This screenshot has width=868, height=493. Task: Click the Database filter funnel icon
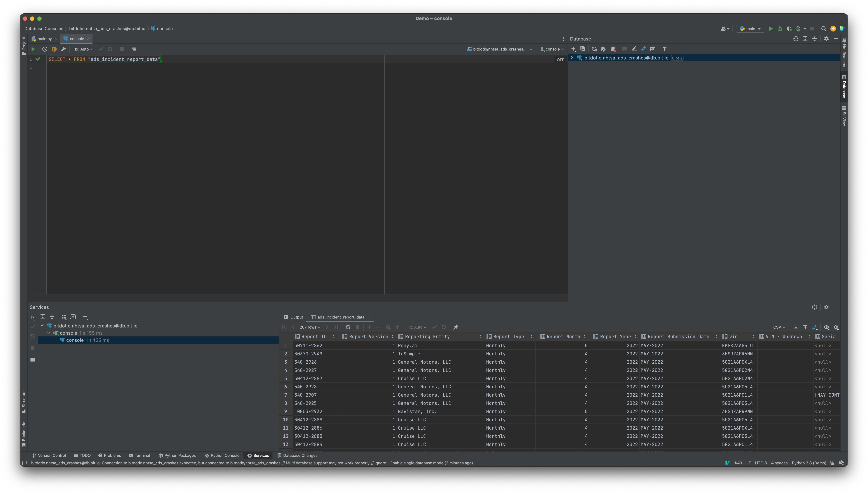pos(664,49)
